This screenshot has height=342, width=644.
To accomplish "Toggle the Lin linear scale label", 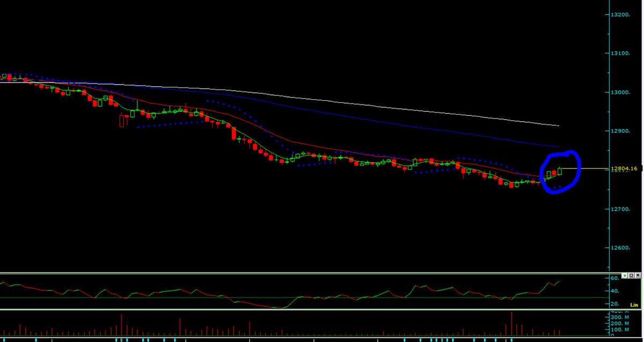I will pos(634,304).
